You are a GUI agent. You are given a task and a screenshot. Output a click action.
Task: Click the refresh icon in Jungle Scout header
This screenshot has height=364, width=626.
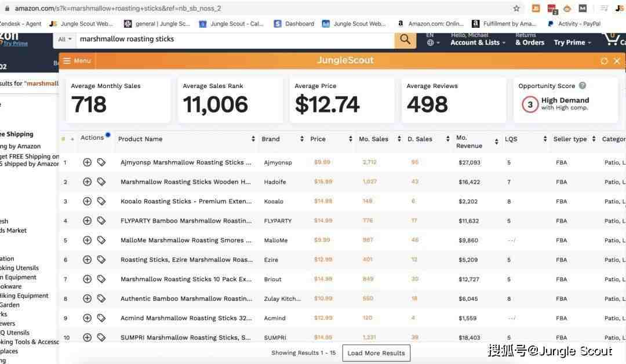(x=605, y=61)
